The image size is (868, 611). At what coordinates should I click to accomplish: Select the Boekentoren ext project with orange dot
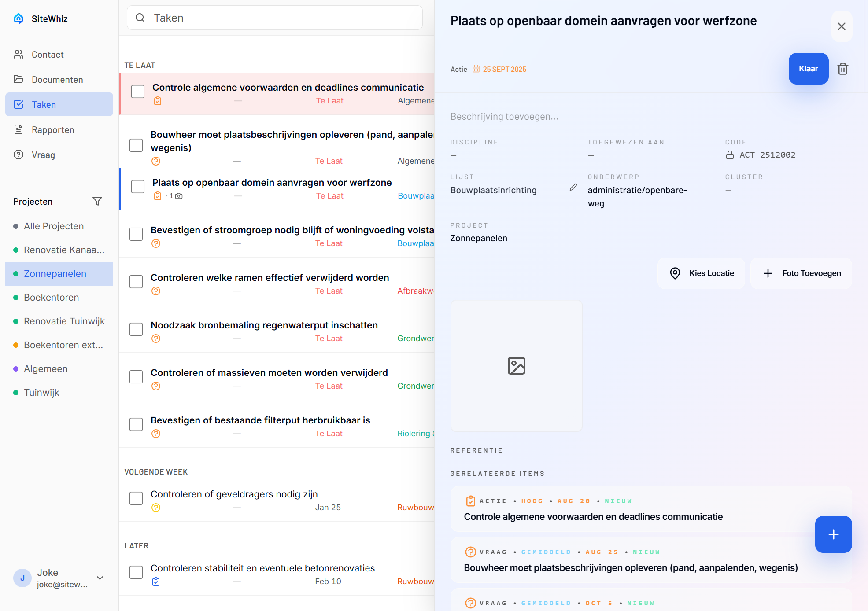pos(63,345)
